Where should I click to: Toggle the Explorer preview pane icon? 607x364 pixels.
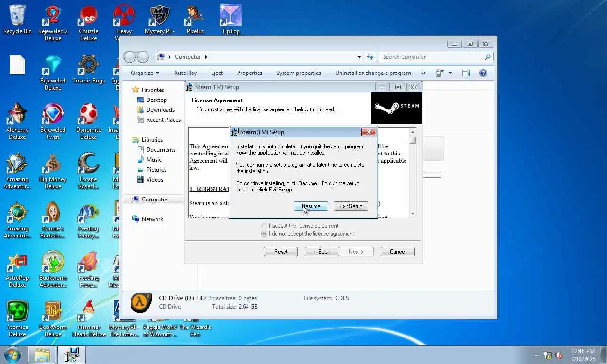466,73
